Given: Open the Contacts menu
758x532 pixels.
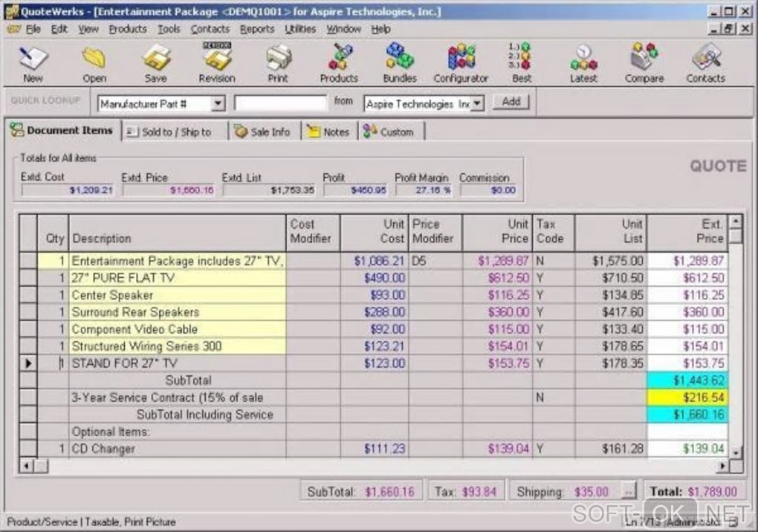Looking at the screenshot, I should click(x=210, y=30).
